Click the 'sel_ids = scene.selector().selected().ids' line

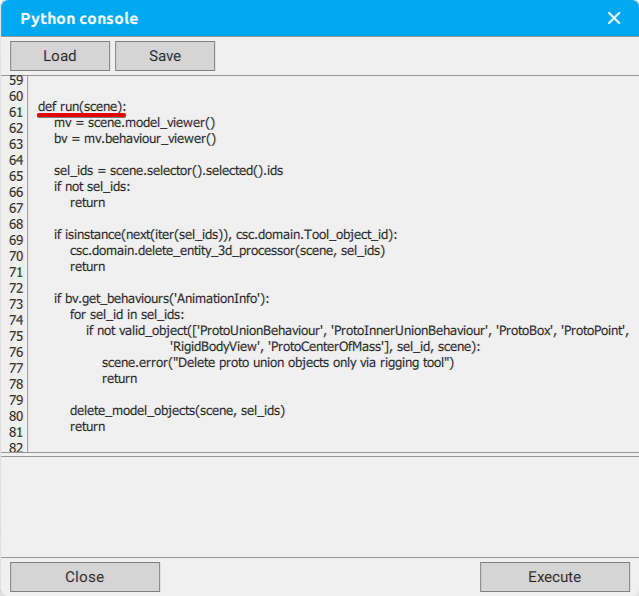pos(168,171)
